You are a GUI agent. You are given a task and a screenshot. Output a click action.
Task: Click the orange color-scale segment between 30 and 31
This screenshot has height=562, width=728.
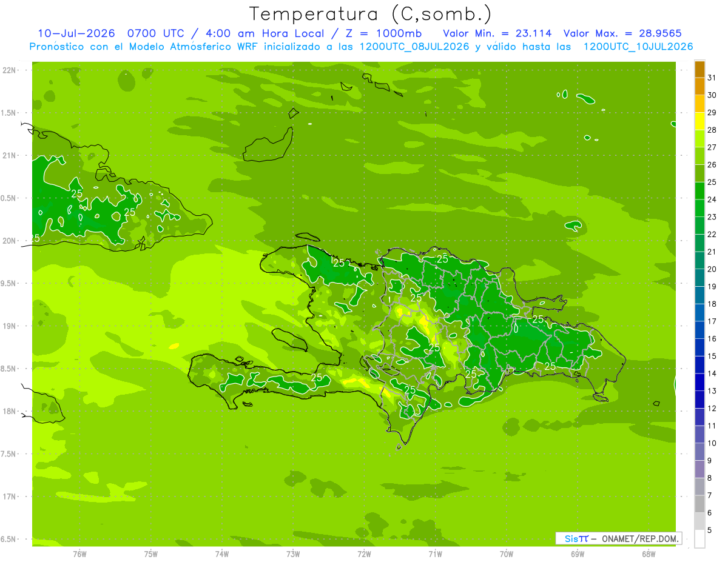699,87
